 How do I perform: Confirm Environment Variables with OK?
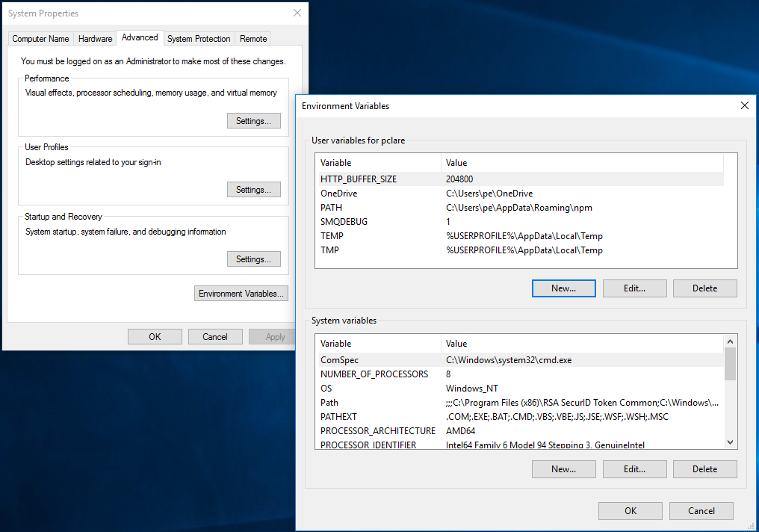click(631, 510)
